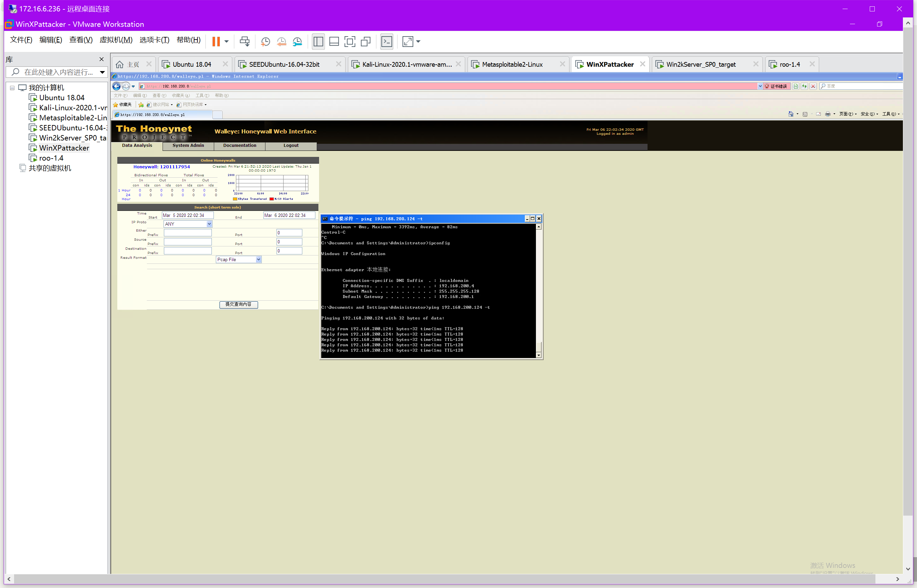
Task: Click the stretch guest display icon
Action: pyautogui.click(x=408, y=41)
